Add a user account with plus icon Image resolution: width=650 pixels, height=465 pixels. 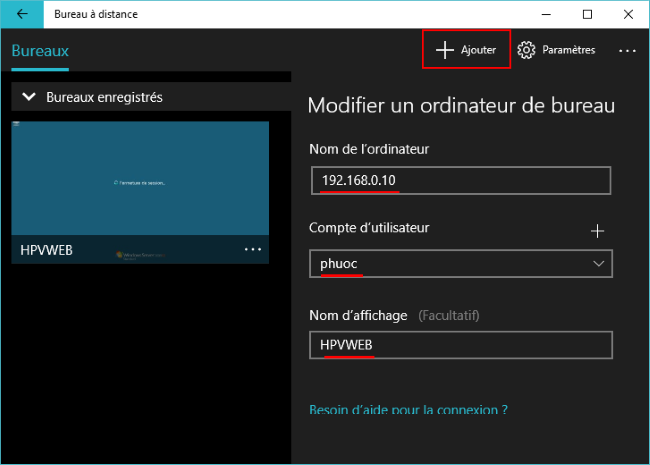[x=598, y=231]
